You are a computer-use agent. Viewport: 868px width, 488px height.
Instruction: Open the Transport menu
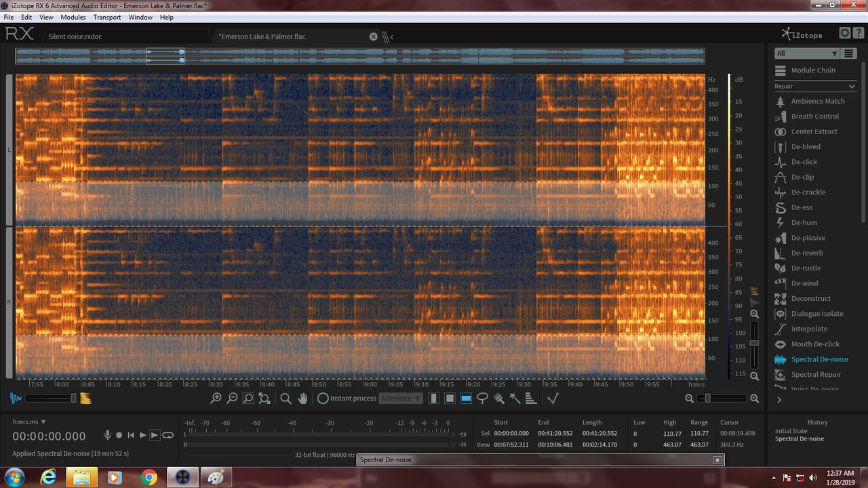[107, 17]
